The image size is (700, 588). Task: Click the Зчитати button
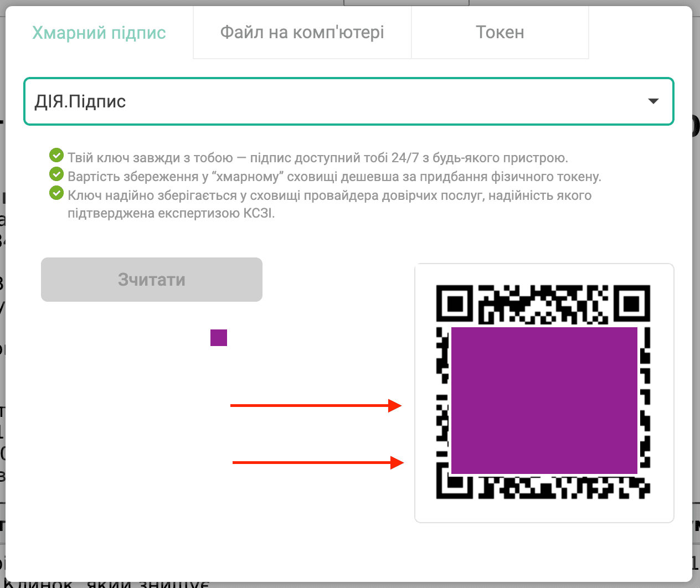click(x=152, y=280)
